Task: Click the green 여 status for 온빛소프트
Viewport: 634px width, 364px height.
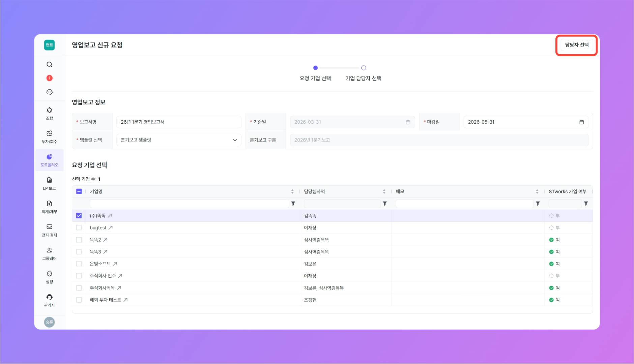Action: point(554,264)
